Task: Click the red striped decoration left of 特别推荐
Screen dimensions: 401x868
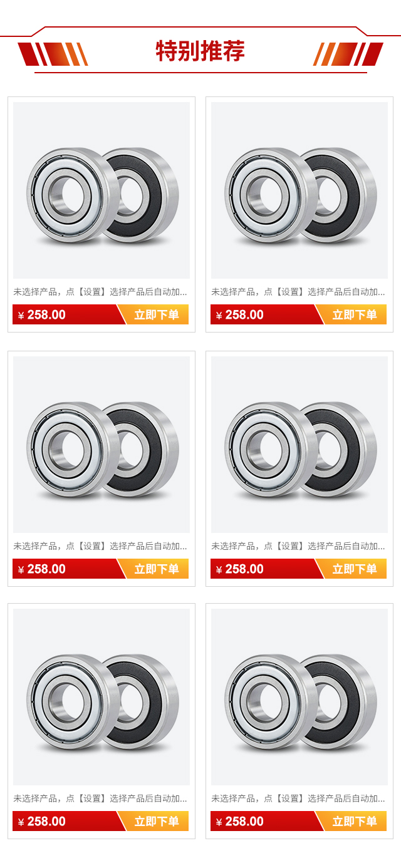Action: coord(53,54)
